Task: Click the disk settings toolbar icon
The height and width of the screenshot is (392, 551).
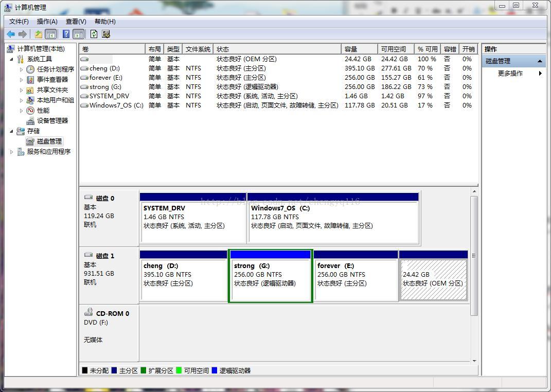Action: coord(106,34)
